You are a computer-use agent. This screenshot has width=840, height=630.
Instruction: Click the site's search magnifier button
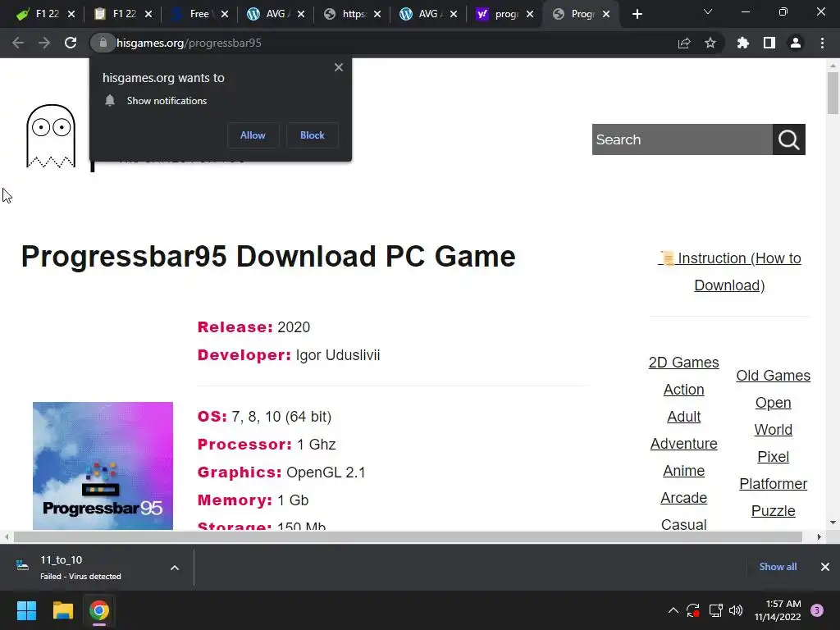point(788,139)
